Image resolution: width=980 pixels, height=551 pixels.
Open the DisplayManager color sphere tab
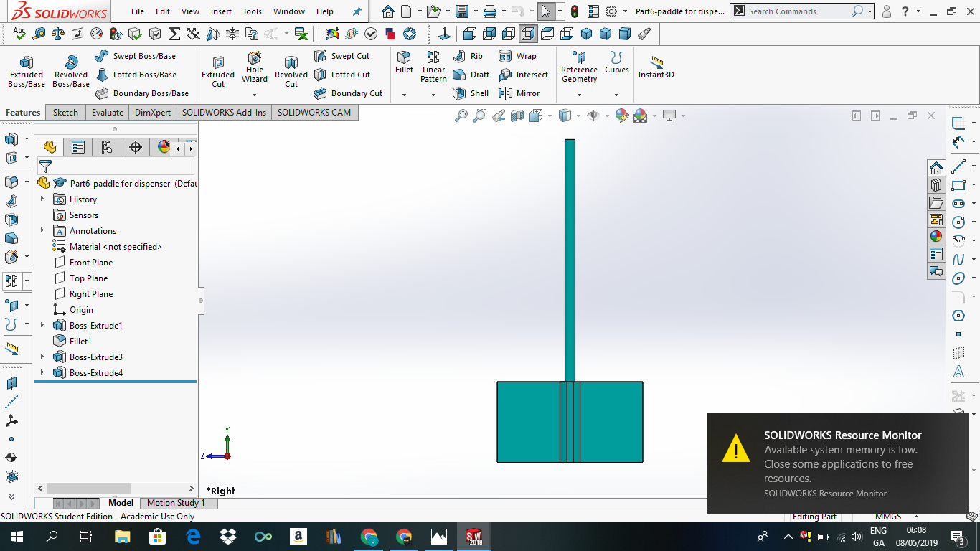pos(164,147)
